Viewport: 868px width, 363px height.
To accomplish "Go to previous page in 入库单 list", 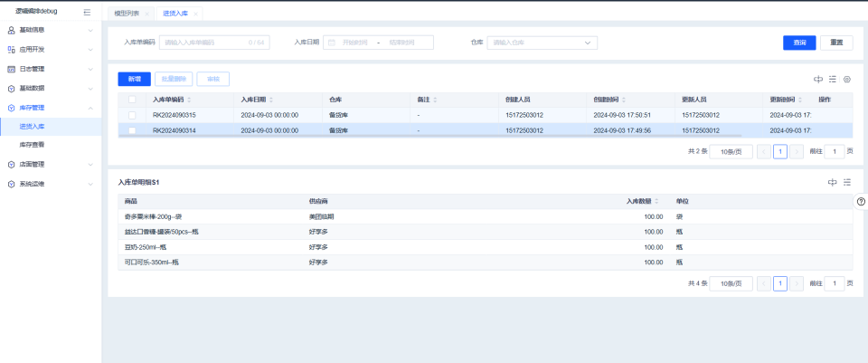I will tap(764, 152).
